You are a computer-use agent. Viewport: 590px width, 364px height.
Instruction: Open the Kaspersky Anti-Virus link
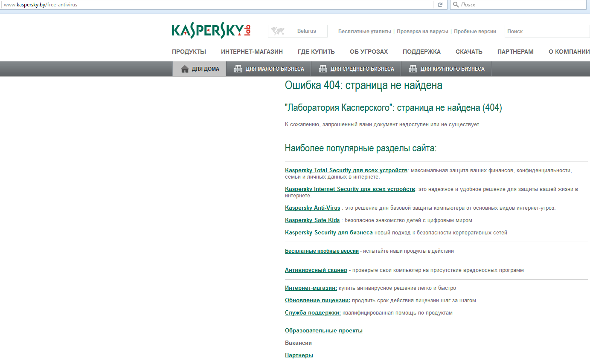313,208
